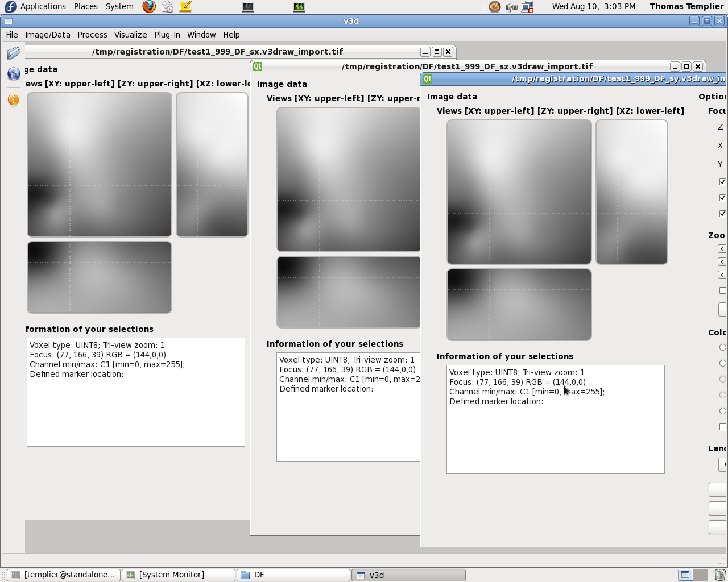Open the Places menu in top panel
The width and height of the screenshot is (728, 582).
coord(85,6)
